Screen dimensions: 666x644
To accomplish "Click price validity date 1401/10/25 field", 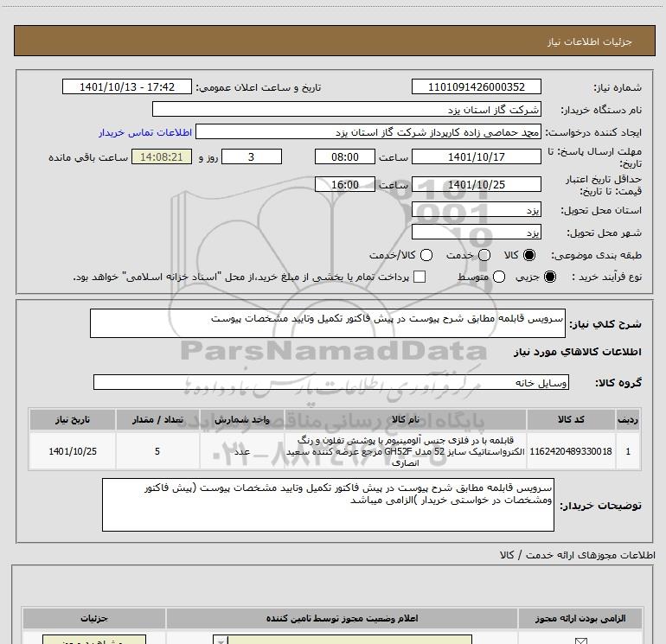I will coord(476,184).
